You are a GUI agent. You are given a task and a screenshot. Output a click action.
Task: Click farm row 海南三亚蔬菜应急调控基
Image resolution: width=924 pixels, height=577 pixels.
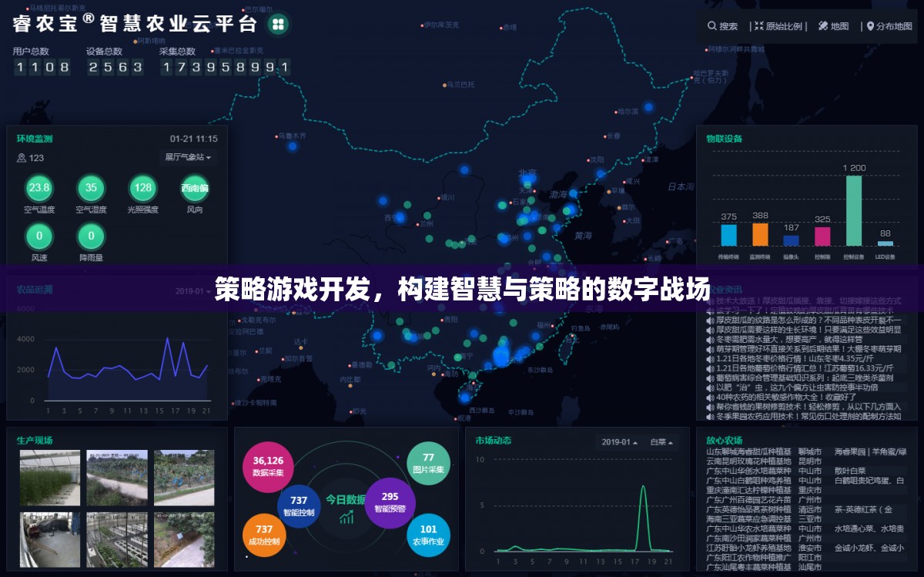click(806, 519)
